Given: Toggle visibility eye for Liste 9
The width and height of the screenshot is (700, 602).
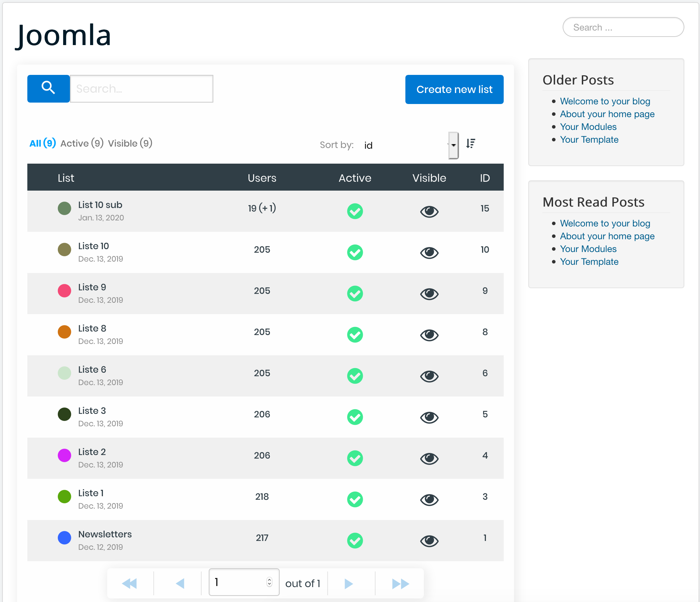Looking at the screenshot, I should 430,294.
